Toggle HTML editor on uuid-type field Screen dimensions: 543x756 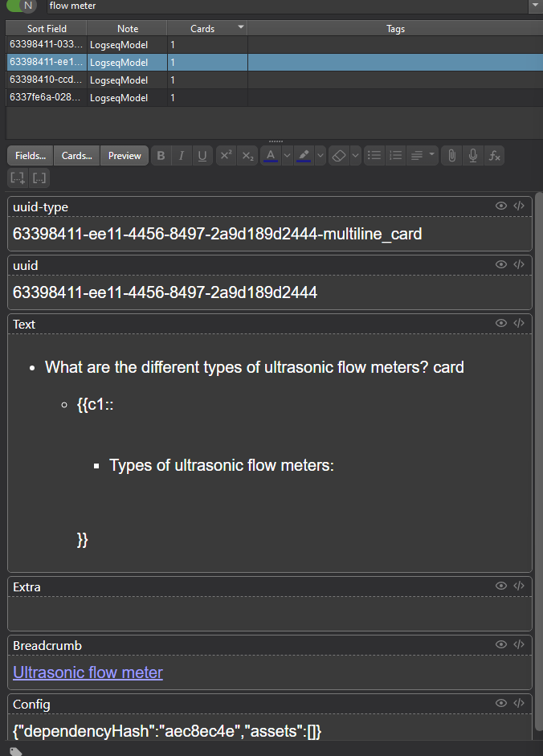[519, 206]
